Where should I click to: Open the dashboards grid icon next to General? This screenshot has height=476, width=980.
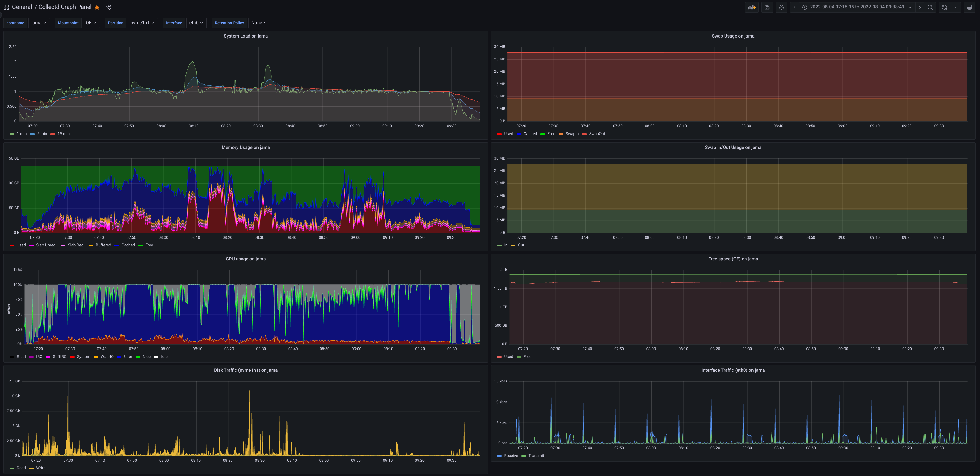pos(6,7)
